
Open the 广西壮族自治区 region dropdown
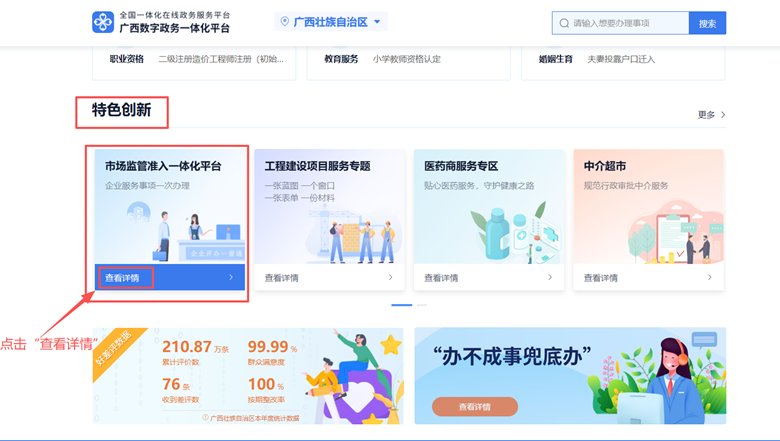[x=331, y=22]
